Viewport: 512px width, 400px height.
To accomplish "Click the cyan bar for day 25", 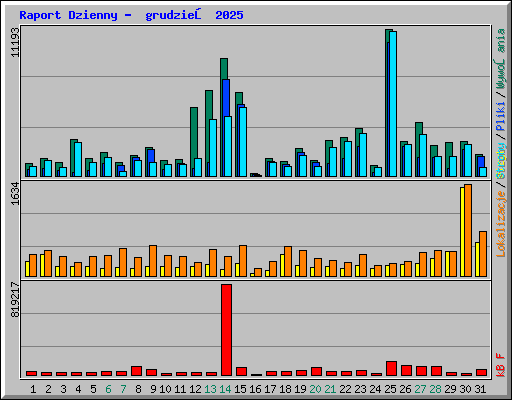I will pyautogui.click(x=393, y=104).
